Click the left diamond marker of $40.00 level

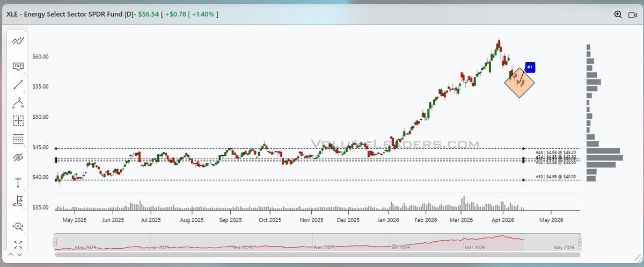(56, 180)
